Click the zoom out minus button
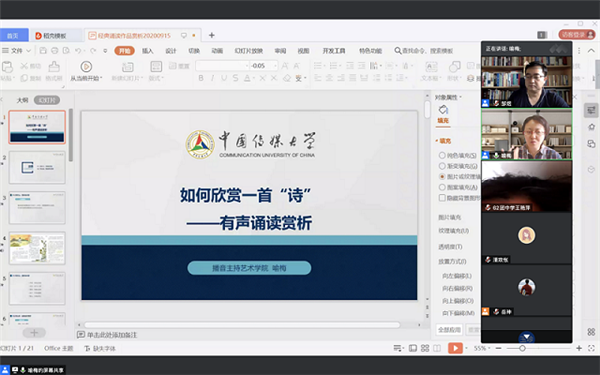 click(498, 348)
